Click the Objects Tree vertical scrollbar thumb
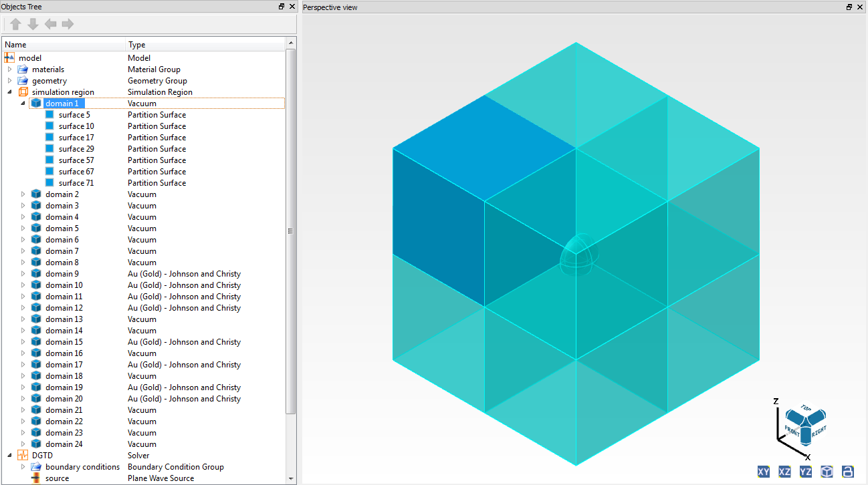868x485 pixels. tap(291, 230)
